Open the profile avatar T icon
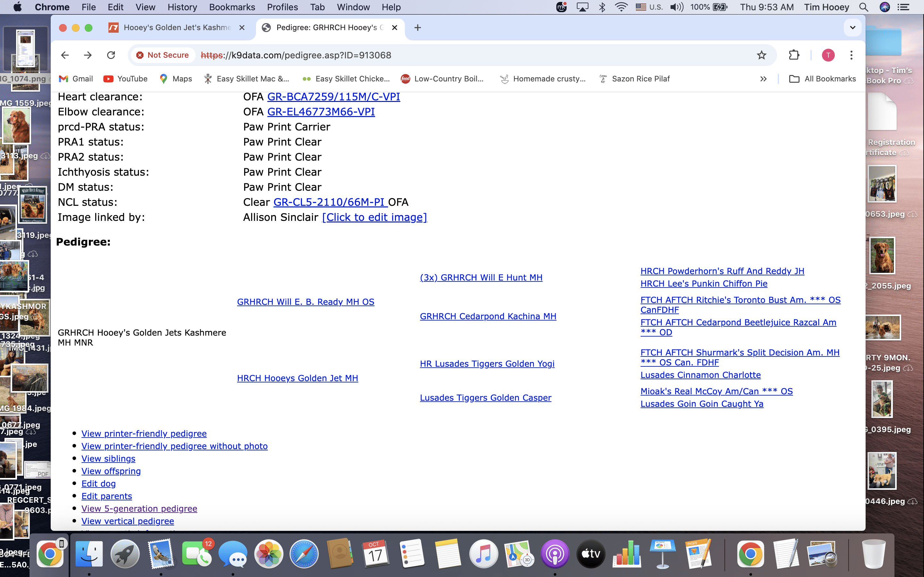The height and width of the screenshot is (577, 924). pos(828,55)
